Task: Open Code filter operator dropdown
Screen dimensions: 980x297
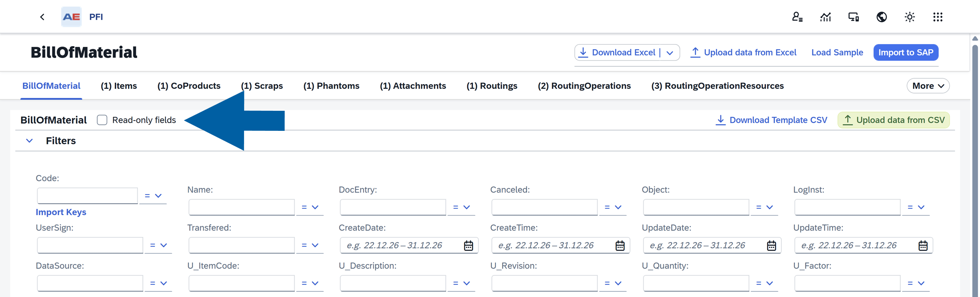Action: pos(153,196)
